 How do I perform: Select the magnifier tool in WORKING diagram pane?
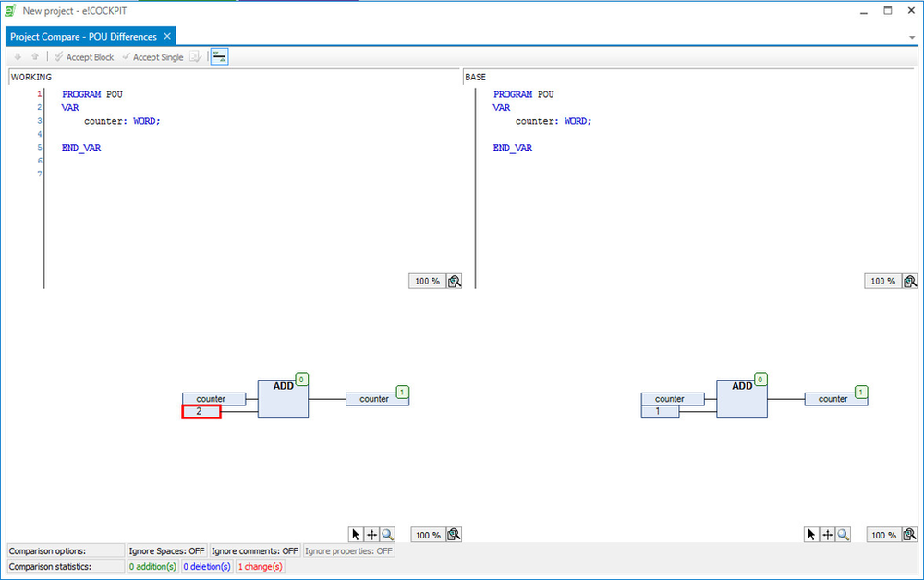tap(388, 535)
